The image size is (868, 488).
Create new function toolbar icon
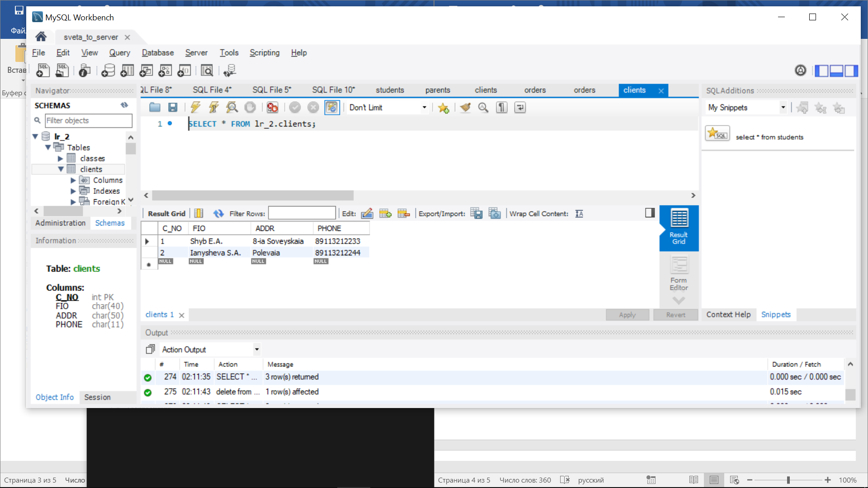click(184, 70)
